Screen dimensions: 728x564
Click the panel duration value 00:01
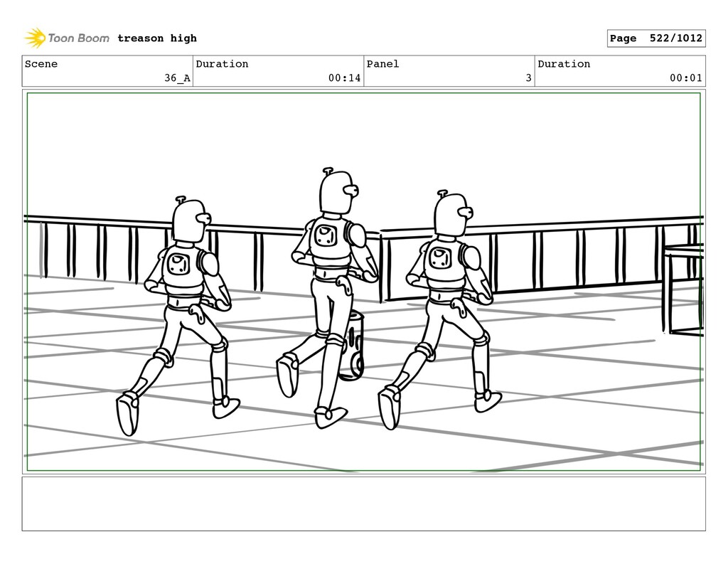coord(686,78)
